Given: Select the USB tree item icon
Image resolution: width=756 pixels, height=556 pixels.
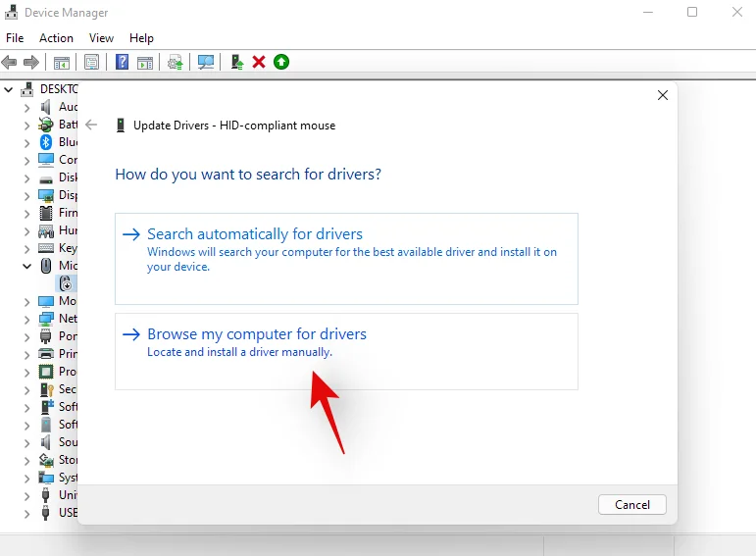Looking at the screenshot, I should pos(46,512).
